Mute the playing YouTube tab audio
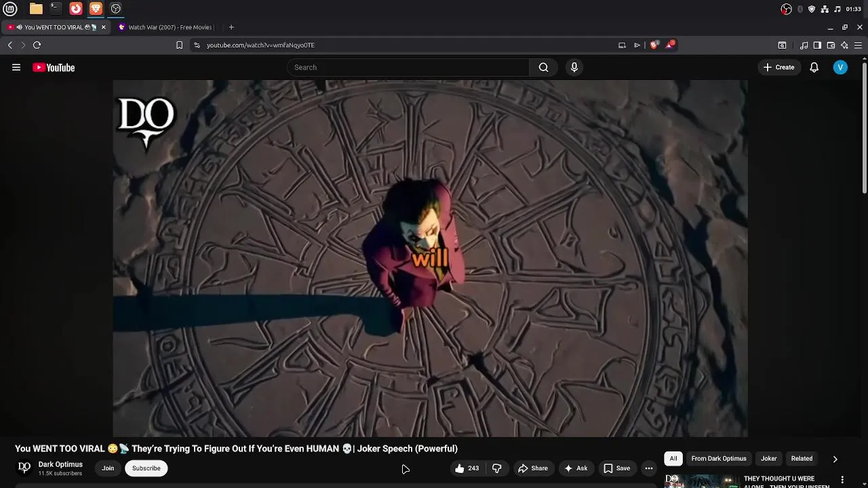This screenshot has height=488, width=868. pos(19,27)
